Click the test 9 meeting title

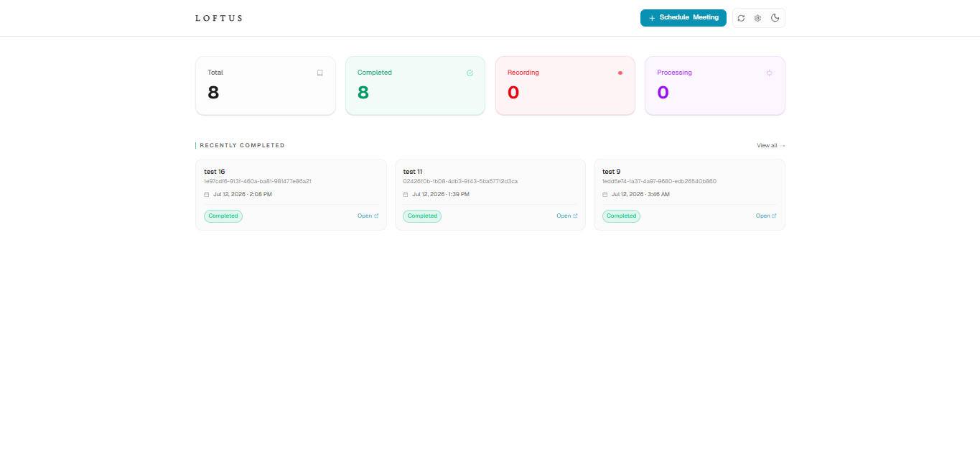611,172
